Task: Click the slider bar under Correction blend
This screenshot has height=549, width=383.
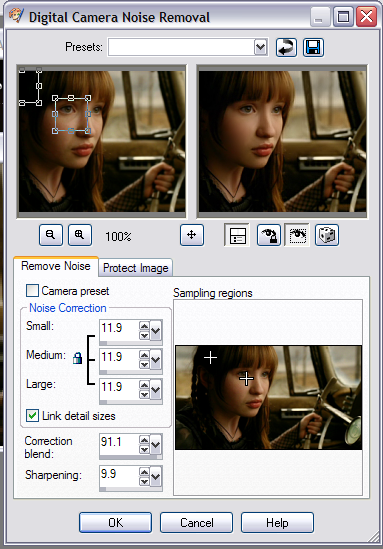Action: (x=131, y=457)
